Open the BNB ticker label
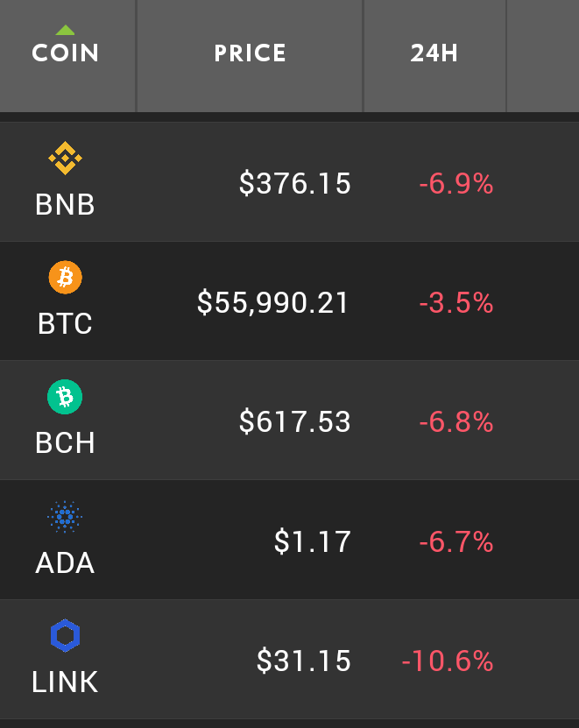Viewport: 579px width, 728px height. pyautogui.click(x=65, y=204)
